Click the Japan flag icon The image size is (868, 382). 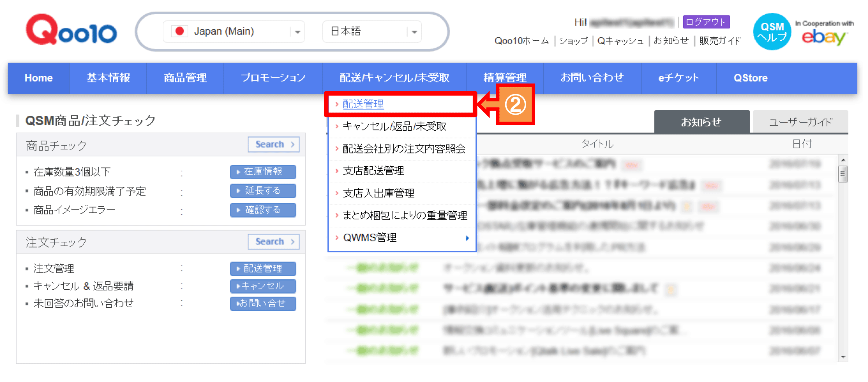pos(180,31)
